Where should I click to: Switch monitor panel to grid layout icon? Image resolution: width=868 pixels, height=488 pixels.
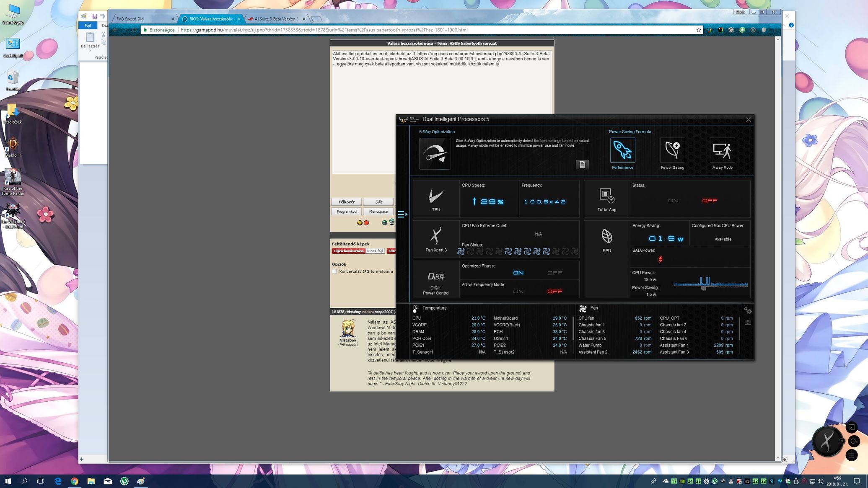pos(748,322)
